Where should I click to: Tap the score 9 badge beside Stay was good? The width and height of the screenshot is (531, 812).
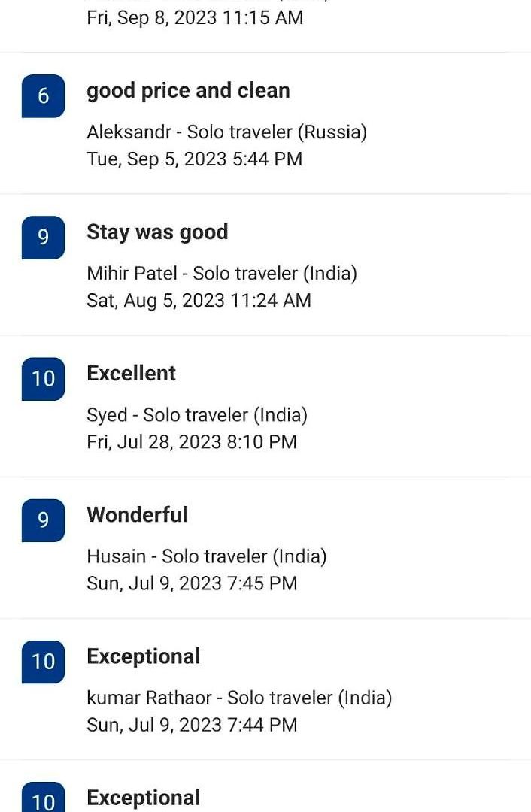[x=43, y=237]
